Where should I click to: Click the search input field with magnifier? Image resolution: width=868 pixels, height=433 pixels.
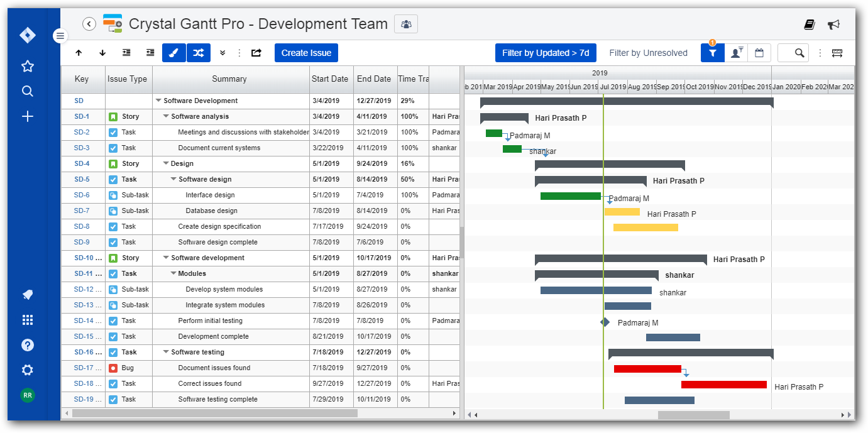click(793, 53)
